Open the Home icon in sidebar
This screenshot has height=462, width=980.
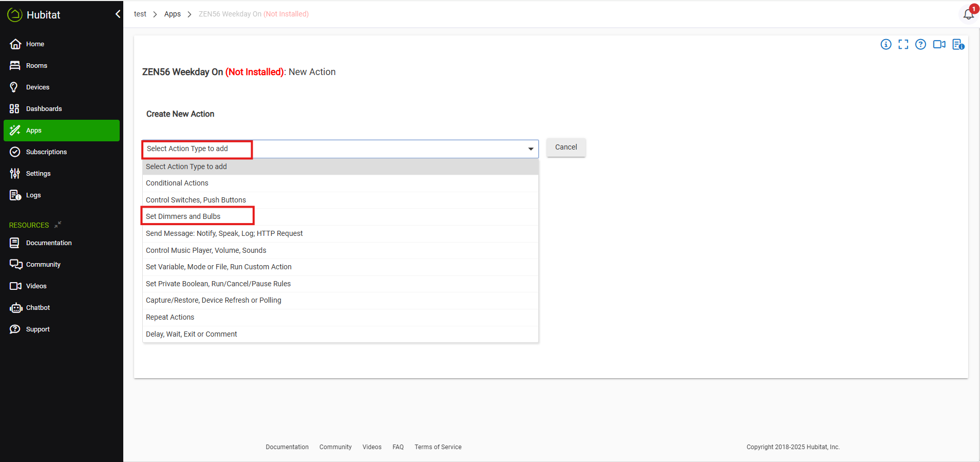[x=15, y=44]
